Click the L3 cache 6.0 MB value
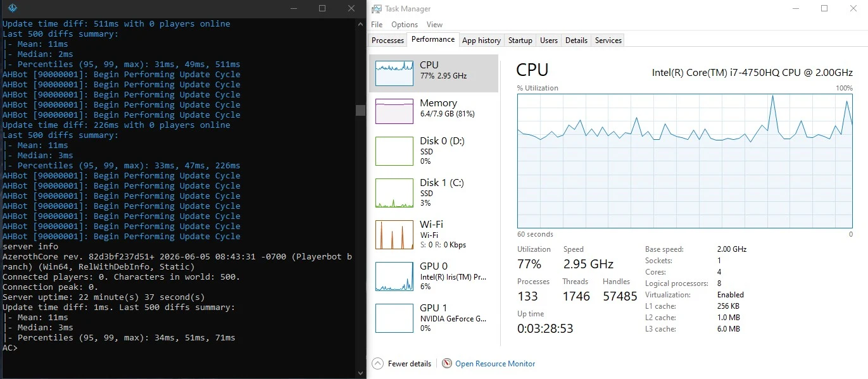The width and height of the screenshot is (868, 379). pos(728,329)
